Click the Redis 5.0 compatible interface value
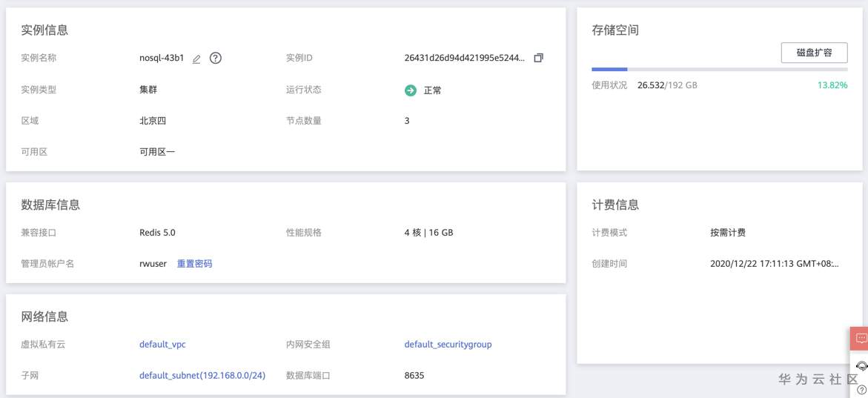The height and width of the screenshot is (398, 868). click(x=157, y=233)
